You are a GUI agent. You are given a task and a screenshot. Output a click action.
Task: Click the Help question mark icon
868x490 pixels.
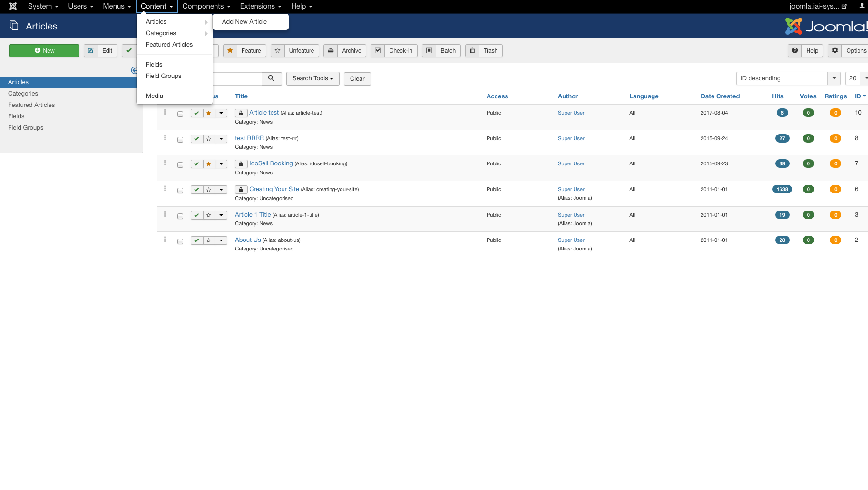[795, 51]
